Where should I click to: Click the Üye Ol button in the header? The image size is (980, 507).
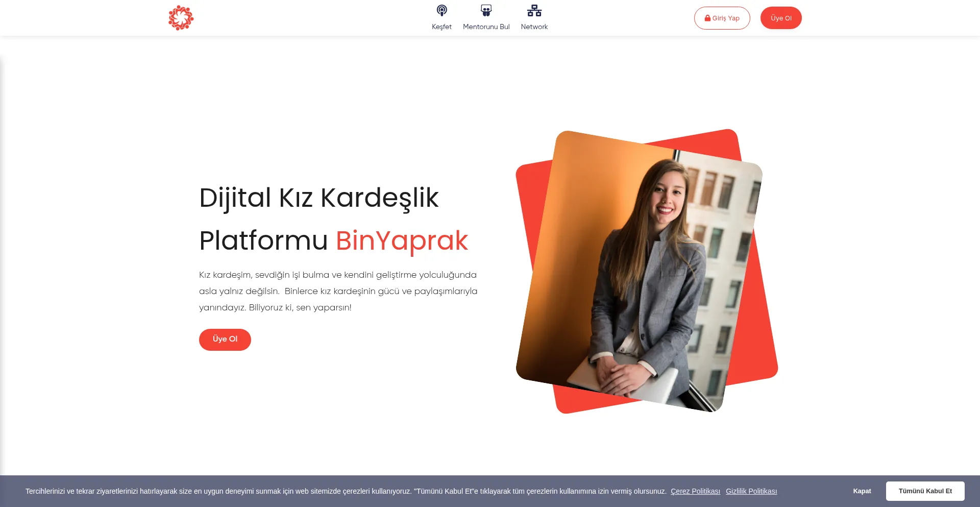tap(780, 18)
